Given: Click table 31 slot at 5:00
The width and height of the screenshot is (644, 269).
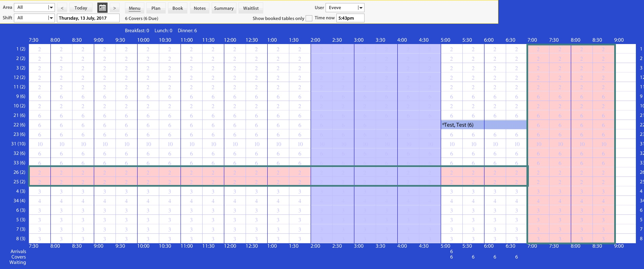Looking at the screenshot, I should [452, 144].
